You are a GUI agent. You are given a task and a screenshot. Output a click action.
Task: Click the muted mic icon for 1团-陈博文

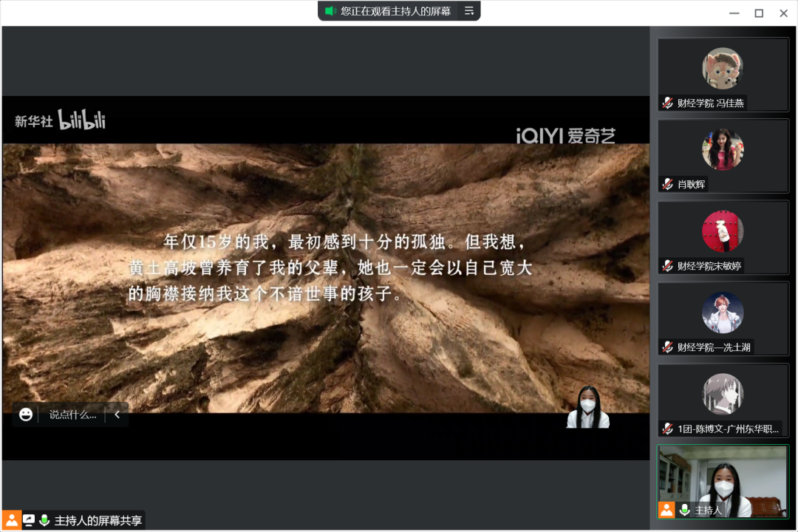coord(668,429)
